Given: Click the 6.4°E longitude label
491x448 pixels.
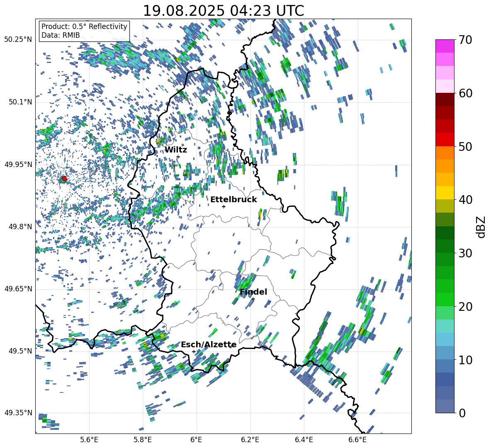Looking at the screenshot, I should click(x=304, y=440).
